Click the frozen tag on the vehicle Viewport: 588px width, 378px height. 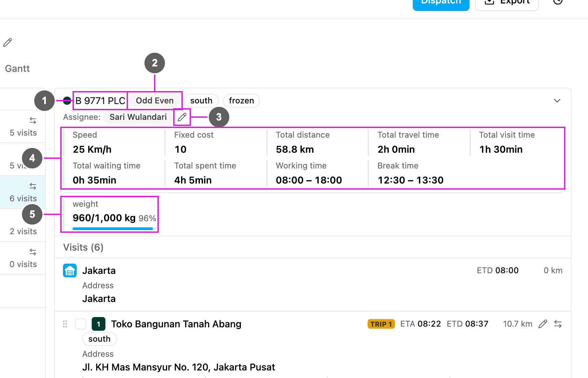(x=241, y=101)
